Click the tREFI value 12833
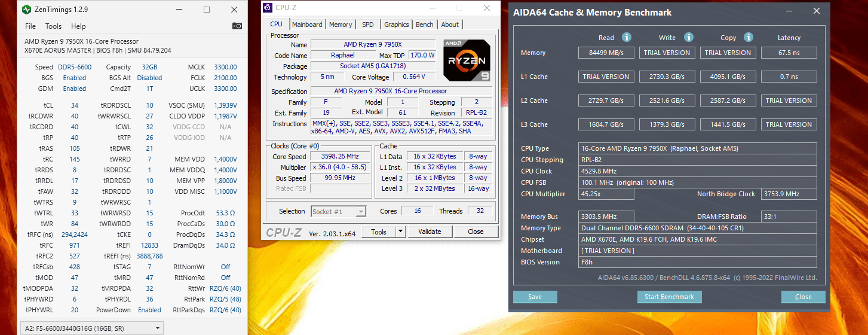The height and width of the screenshot is (335, 868). point(149,245)
